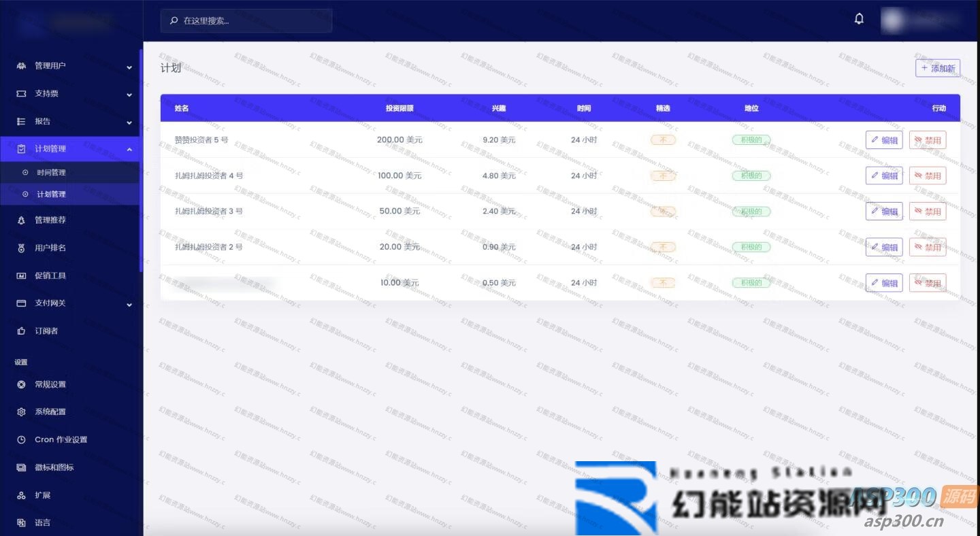This screenshot has width=980, height=536.
Task: Open the 时间管理 submenu item
Action: 51,173
